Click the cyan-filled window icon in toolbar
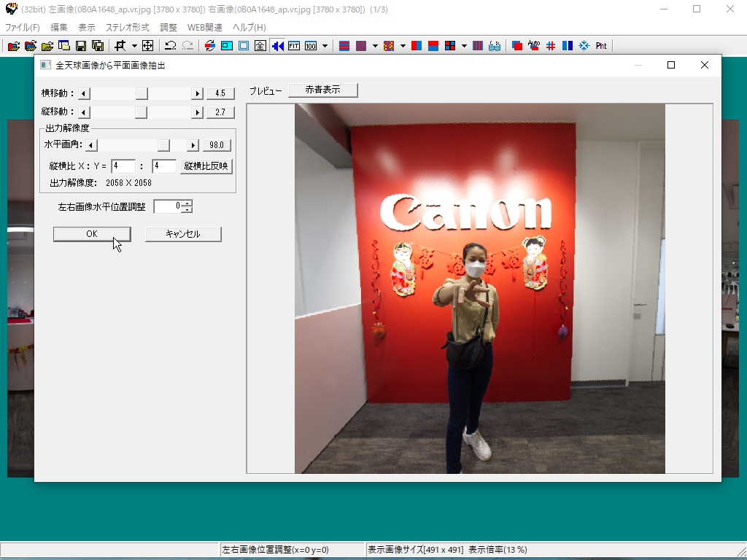This screenshot has width=747, height=560. tap(227, 46)
